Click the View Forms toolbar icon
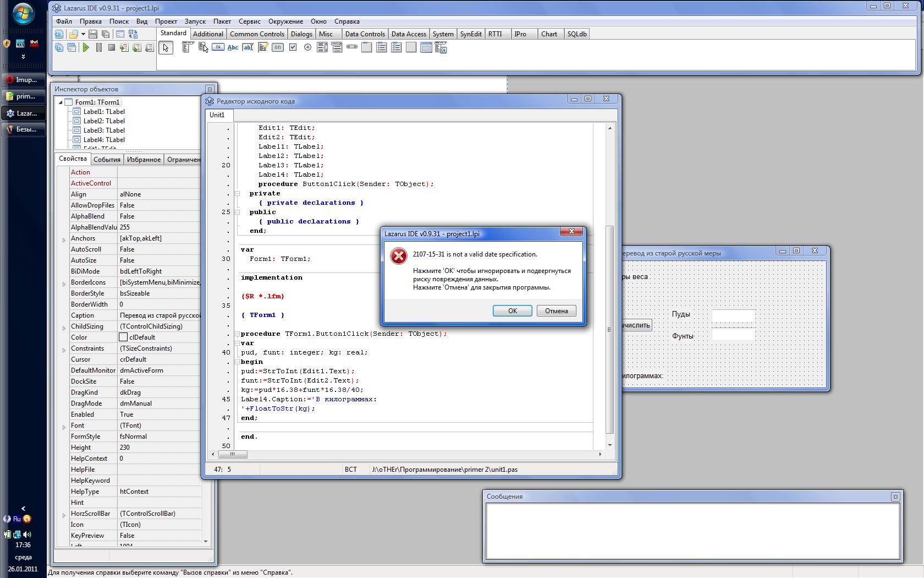Screen dimensions: 924x578 71,48
